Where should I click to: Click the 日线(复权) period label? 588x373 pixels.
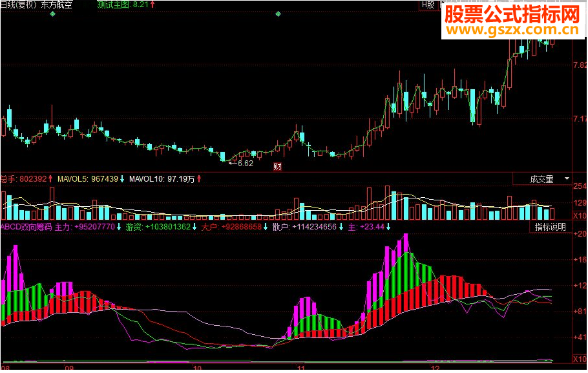[19, 5]
